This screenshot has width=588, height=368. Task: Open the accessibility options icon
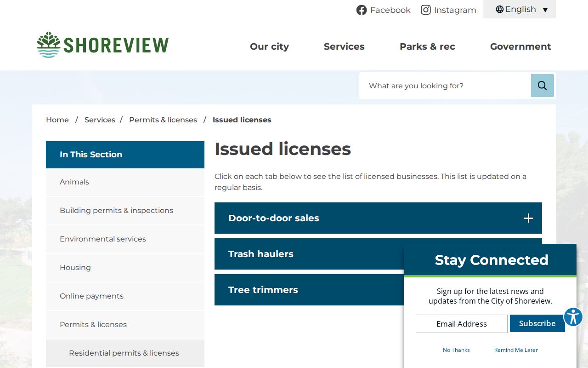coord(573,317)
